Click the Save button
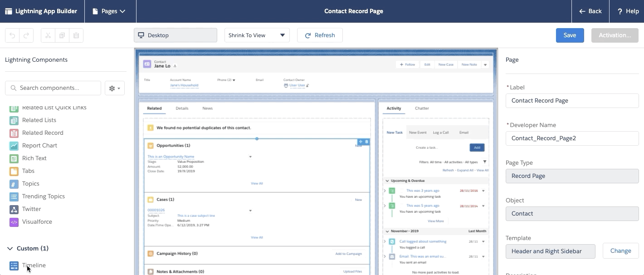Viewport: 644px width, 275px height. (570, 35)
